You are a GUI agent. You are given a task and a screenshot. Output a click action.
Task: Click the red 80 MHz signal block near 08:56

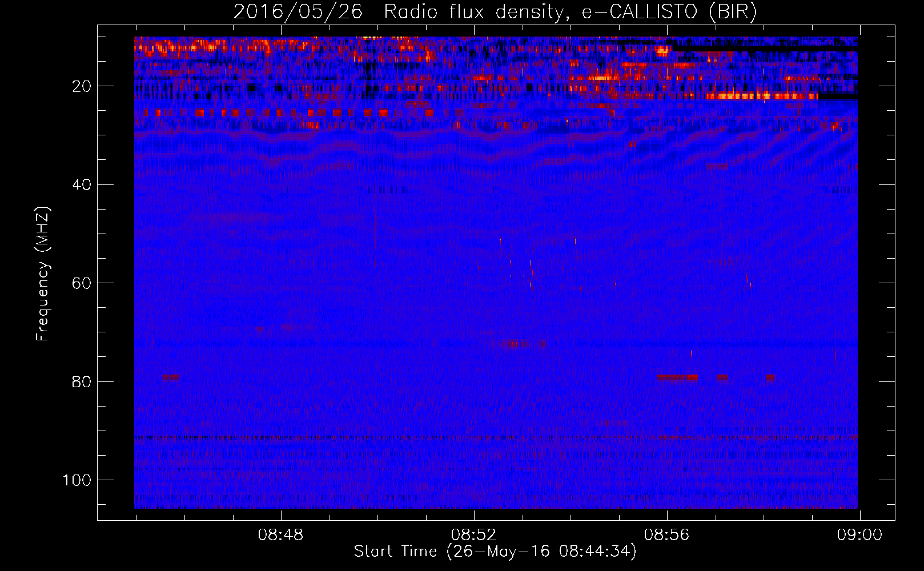[x=677, y=377]
